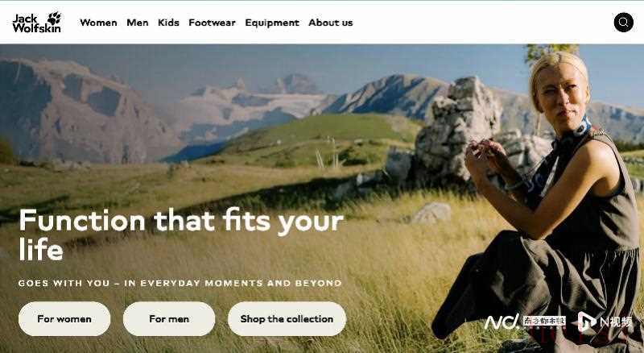Open the Equipment menu

(x=272, y=23)
